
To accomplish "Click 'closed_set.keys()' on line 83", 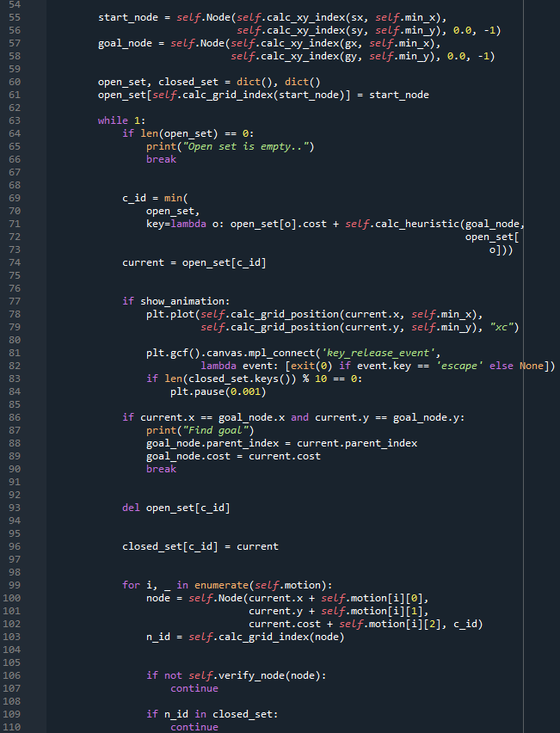I will click(239, 379).
